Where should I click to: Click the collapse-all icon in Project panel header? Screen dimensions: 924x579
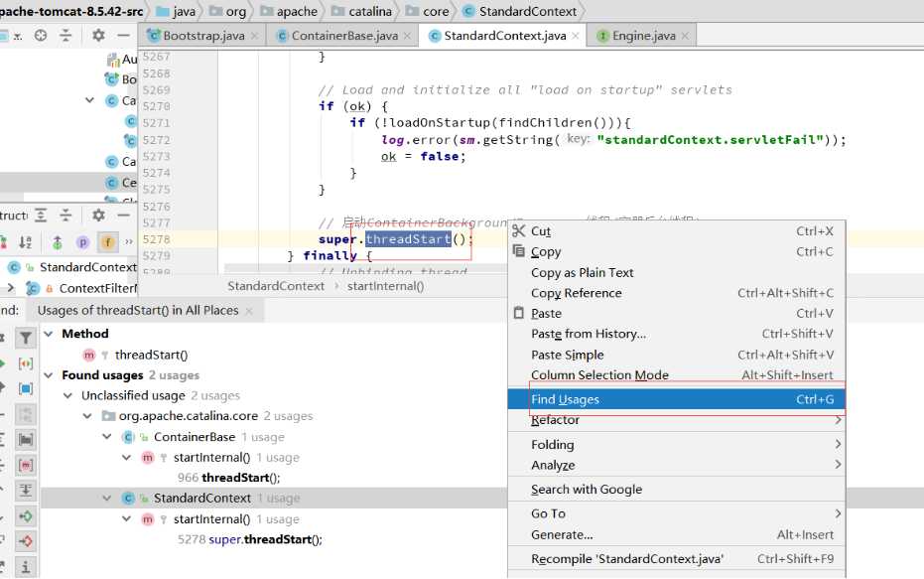click(x=66, y=36)
